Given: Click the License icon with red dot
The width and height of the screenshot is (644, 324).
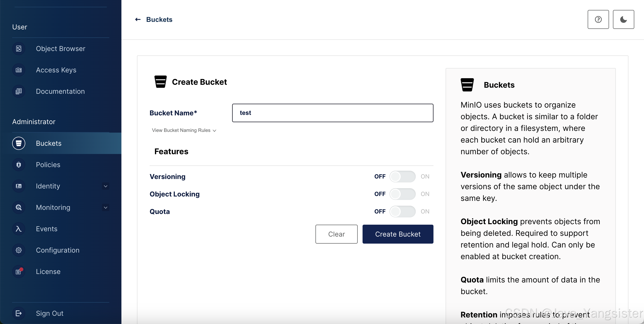Looking at the screenshot, I should [x=19, y=272].
